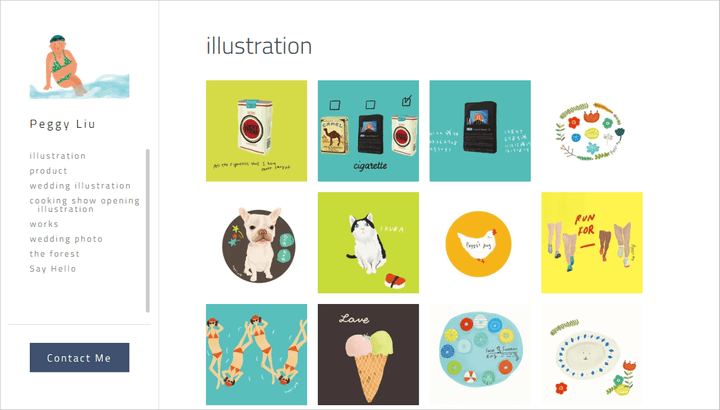Open the floral wreath illustration thumbnail
720x410 pixels.
592,131
